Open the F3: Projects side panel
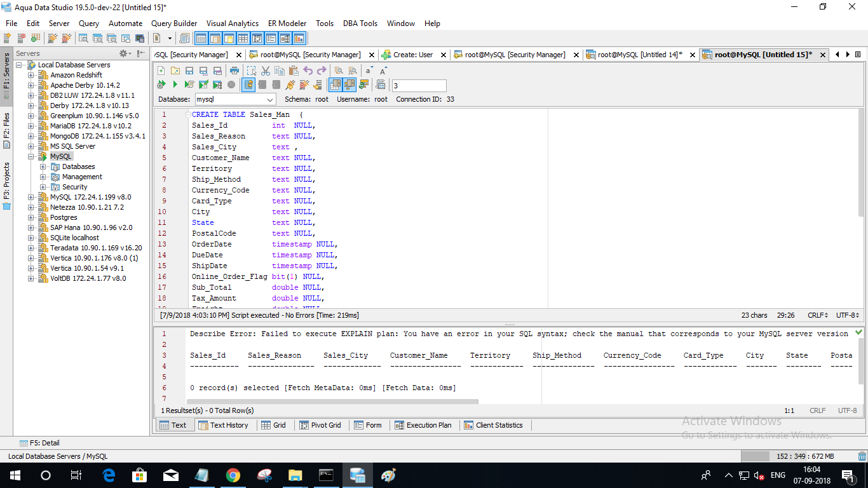Viewport: 868px width, 488px height. [6, 184]
